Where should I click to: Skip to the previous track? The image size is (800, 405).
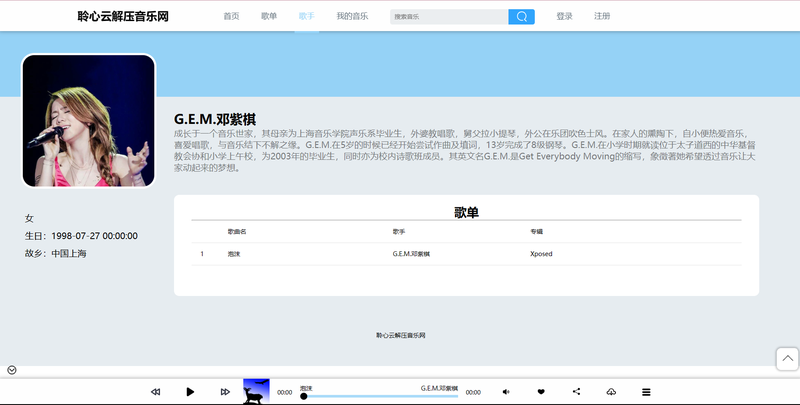coord(156,392)
